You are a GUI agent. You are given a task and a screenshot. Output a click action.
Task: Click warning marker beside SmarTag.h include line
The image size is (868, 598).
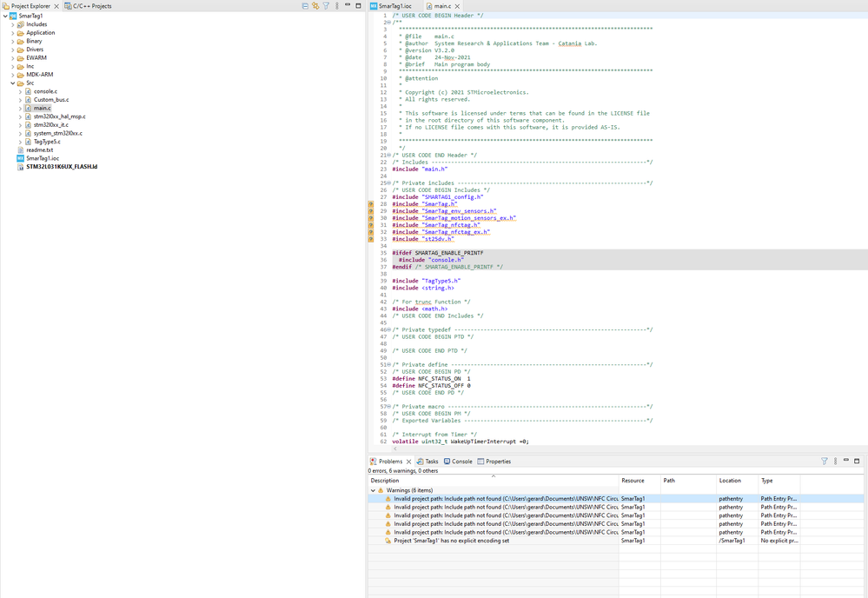tap(371, 204)
